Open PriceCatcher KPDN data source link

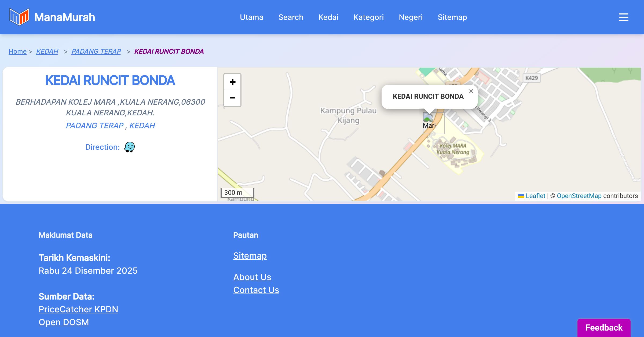[78, 309]
